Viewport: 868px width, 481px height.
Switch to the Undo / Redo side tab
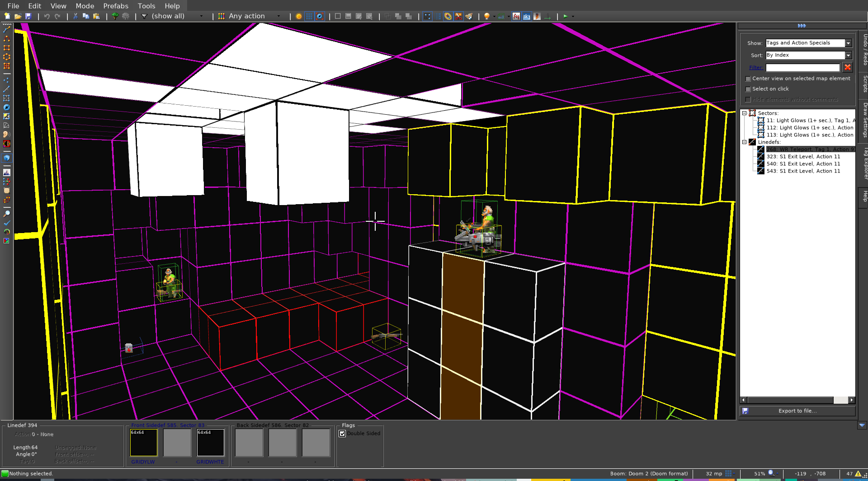pyautogui.click(x=864, y=50)
